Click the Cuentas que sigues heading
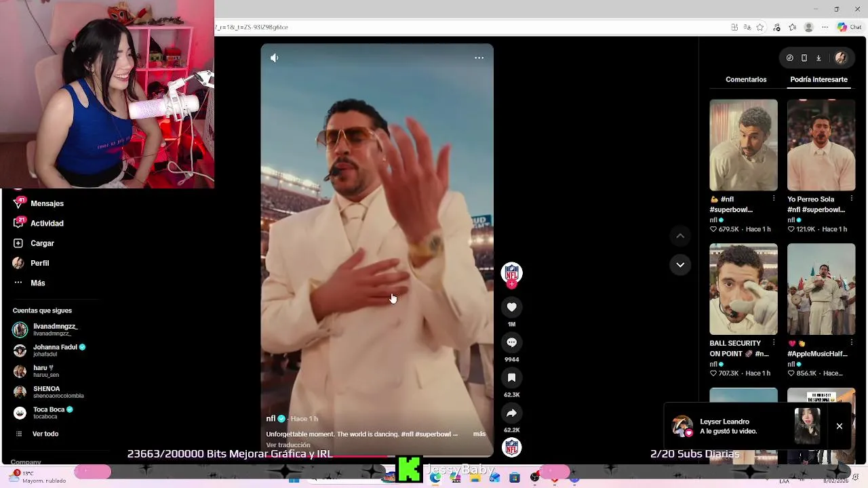 tap(42, 310)
